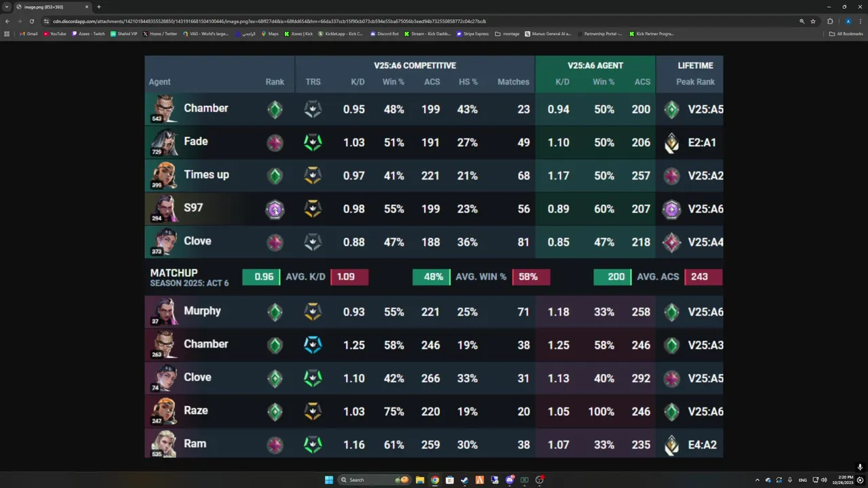
Task: Click Fade's E2:A1 peak rank icon
Action: click(671, 142)
